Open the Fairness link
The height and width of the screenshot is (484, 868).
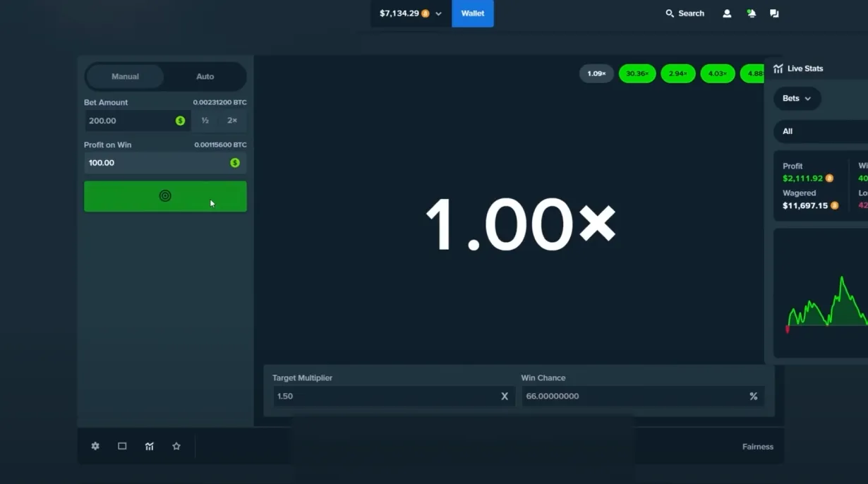coord(758,447)
